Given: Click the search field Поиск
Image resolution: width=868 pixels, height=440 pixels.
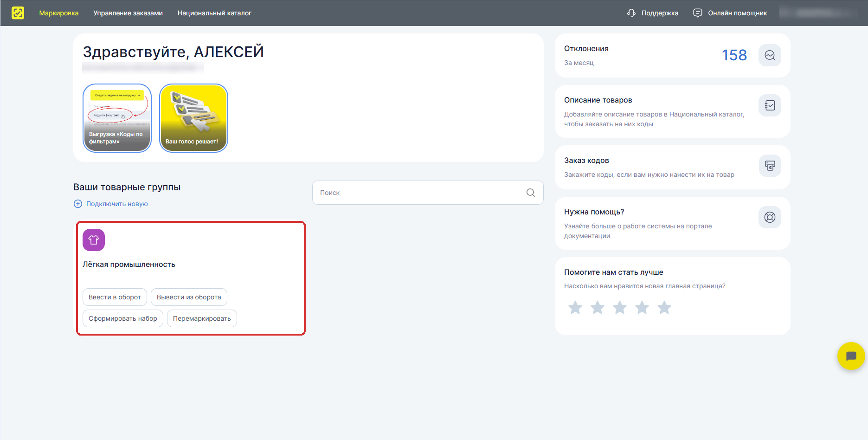Looking at the screenshot, I should pos(428,193).
